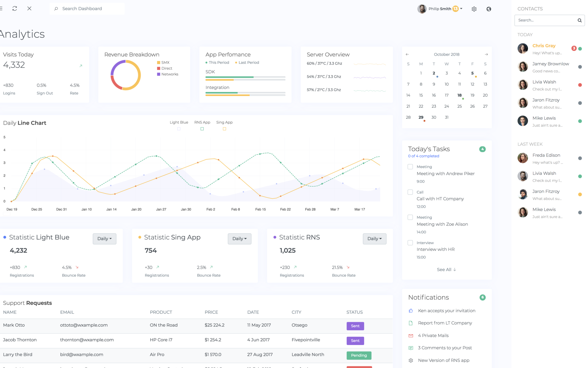The height and width of the screenshot is (368, 588).
Task: Select October 18 in calendar
Action: (459, 95)
